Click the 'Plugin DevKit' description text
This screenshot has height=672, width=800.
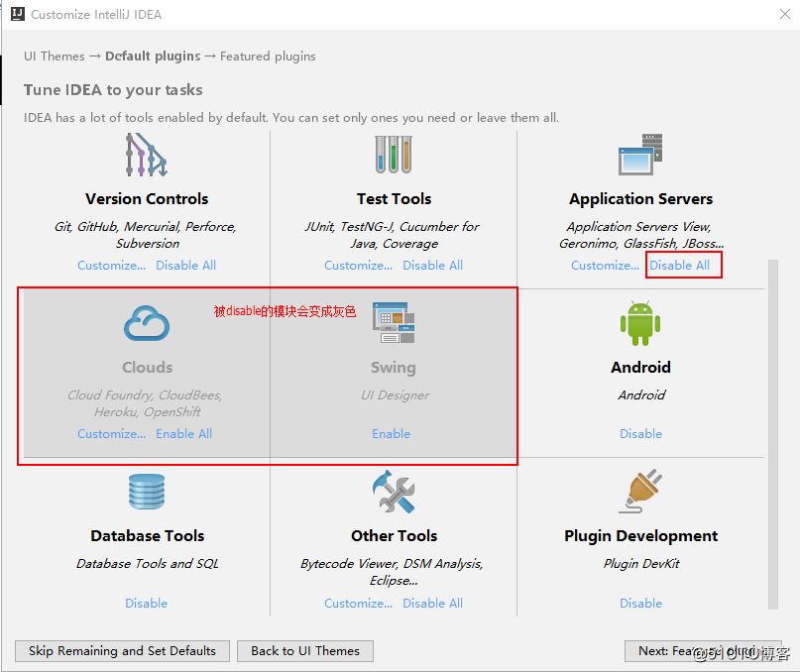click(x=641, y=563)
